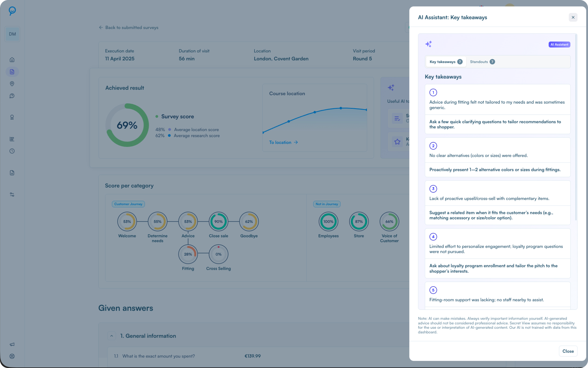The width and height of the screenshot is (588, 368).
Task: Click the AI Assistant badge
Action: [x=559, y=44]
